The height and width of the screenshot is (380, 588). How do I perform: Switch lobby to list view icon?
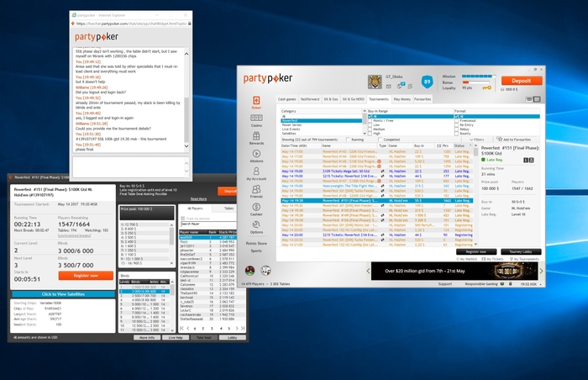[537, 99]
